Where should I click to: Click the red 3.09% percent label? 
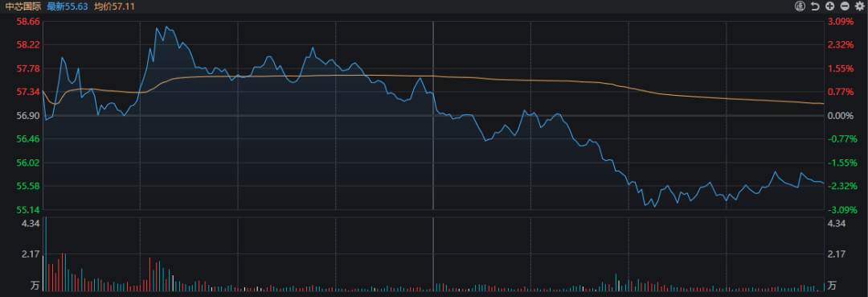tap(841, 22)
